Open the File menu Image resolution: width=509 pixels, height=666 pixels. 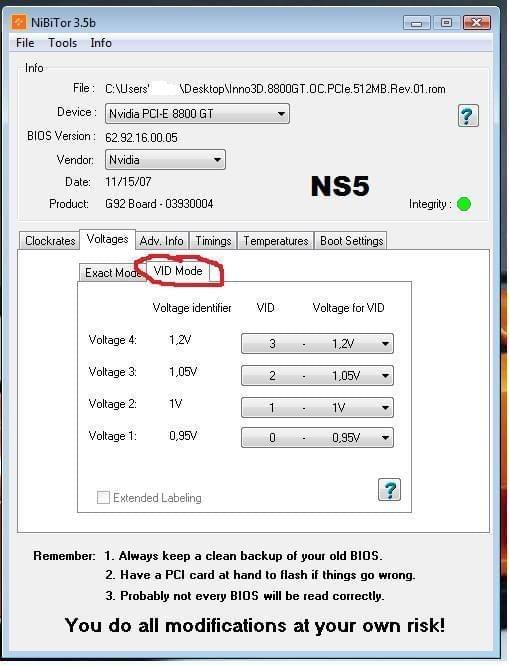(x=25, y=43)
